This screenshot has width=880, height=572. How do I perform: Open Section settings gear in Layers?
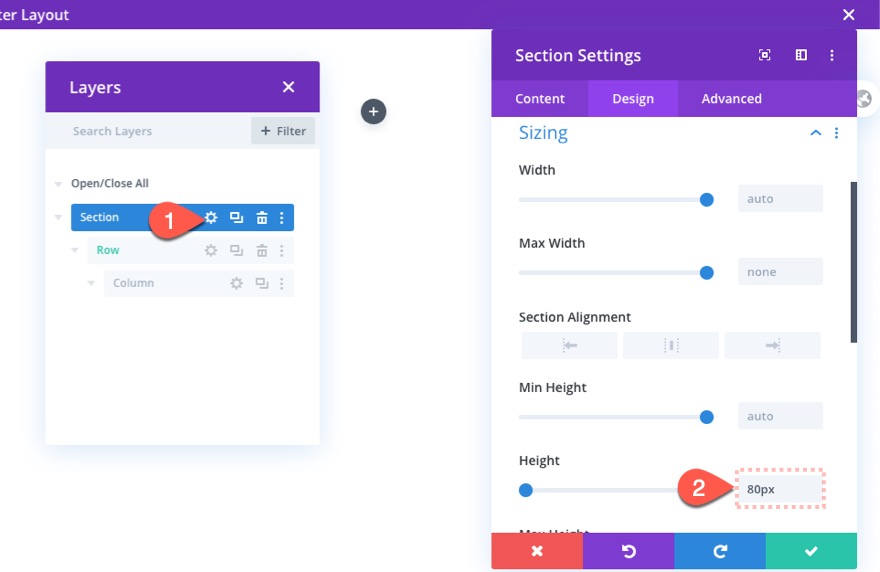click(x=211, y=217)
